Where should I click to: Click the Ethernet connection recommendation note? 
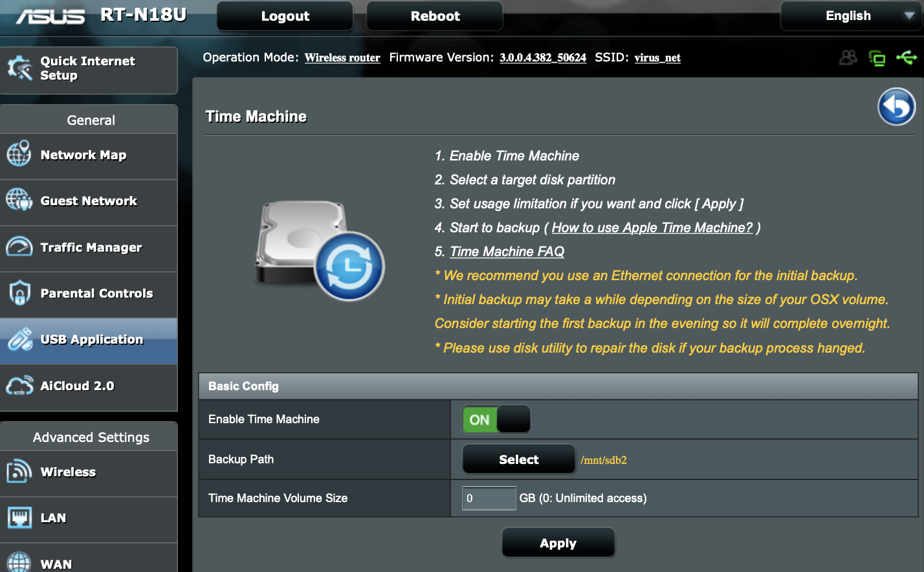pos(646,276)
